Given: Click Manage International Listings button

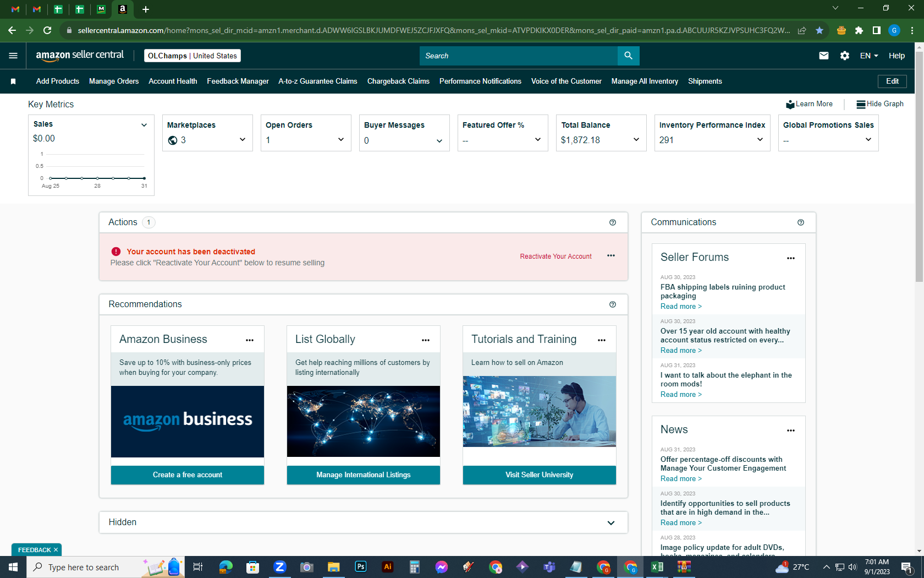Looking at the screenshot, I should pyautogui.click(x=364, y=475).
